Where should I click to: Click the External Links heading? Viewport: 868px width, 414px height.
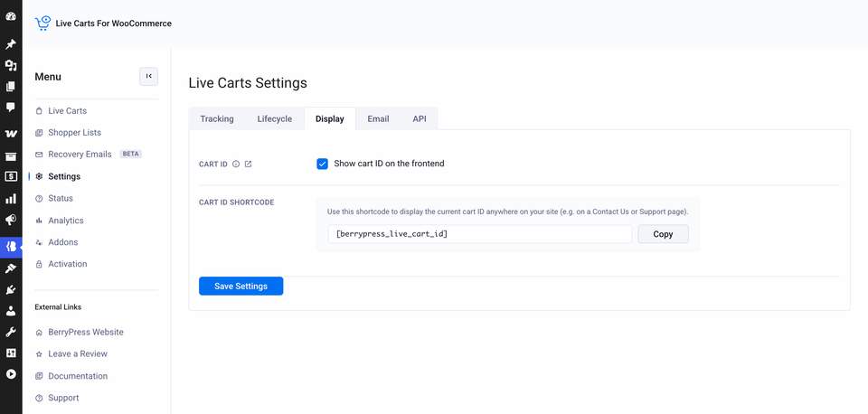58,307
